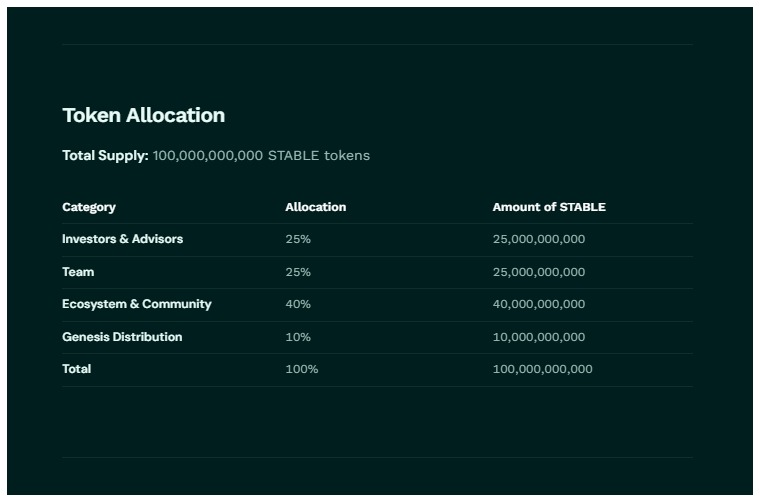Screen dimensions: 760x502
Task: Select the Genesis Distribution row label
Action: (x=122, y=337)
